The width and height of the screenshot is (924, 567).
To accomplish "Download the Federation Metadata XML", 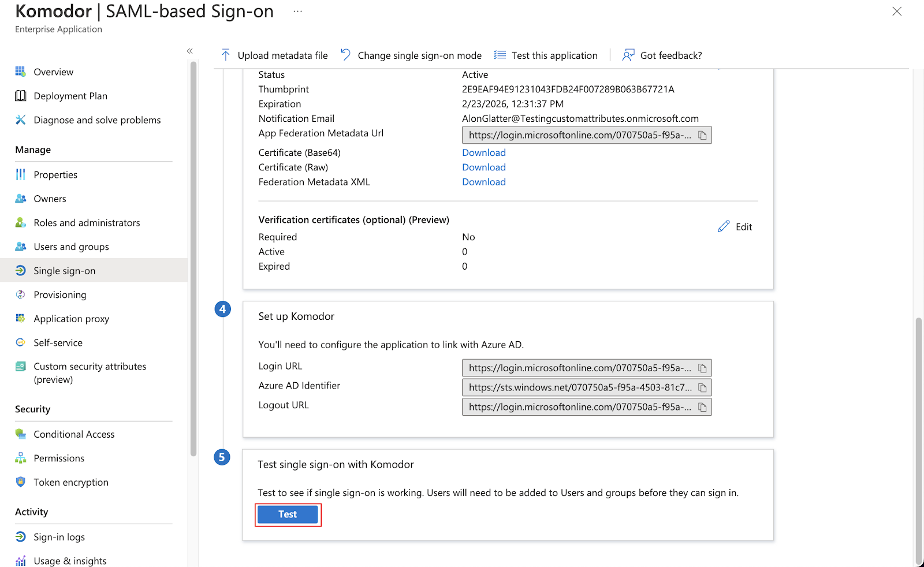I will (484, 181).
